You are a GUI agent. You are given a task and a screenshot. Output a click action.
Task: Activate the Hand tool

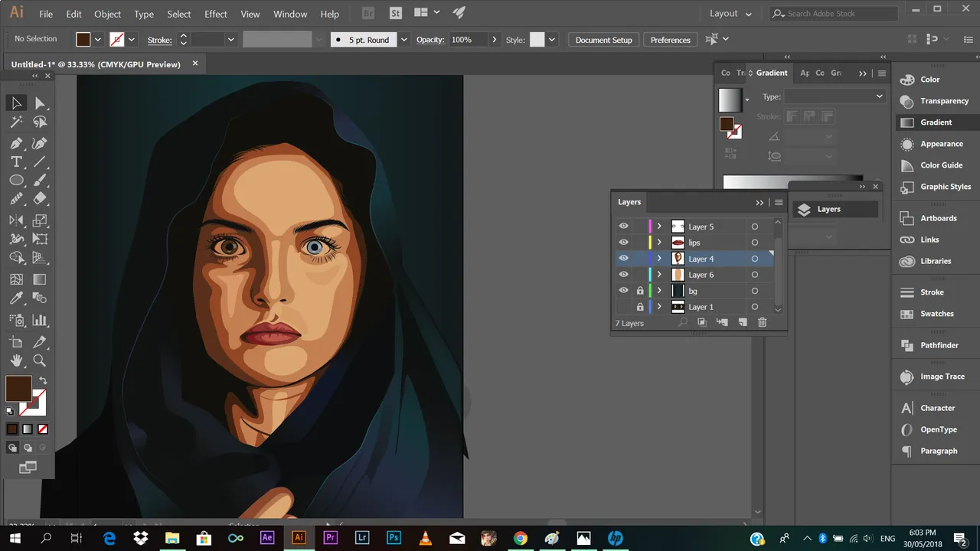(x=16, y=360)
